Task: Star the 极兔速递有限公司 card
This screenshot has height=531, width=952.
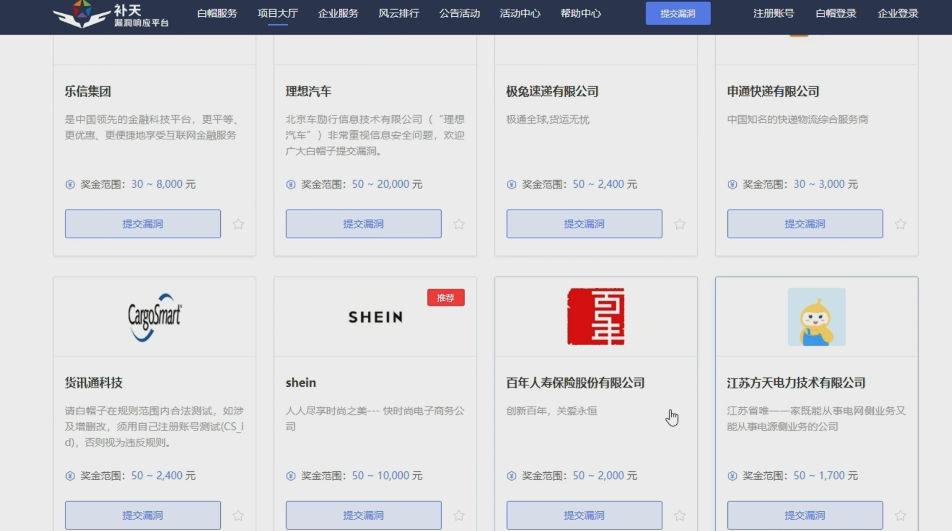Action: pyautogui.click(x=679, y=224)
